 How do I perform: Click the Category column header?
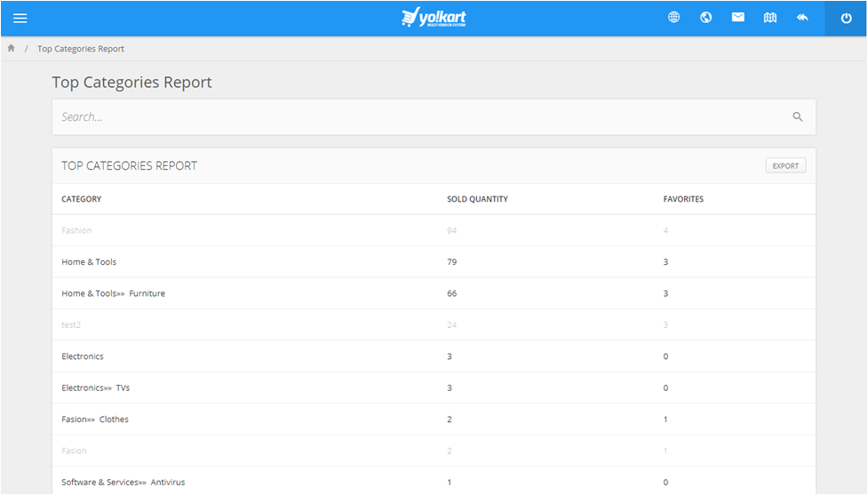click(x=82, y=199)
